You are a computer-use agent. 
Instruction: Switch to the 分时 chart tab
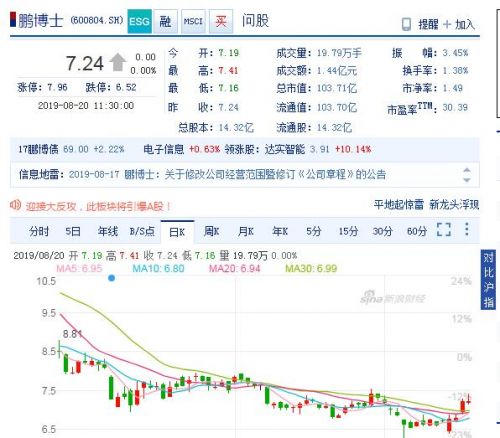[39, 231]
